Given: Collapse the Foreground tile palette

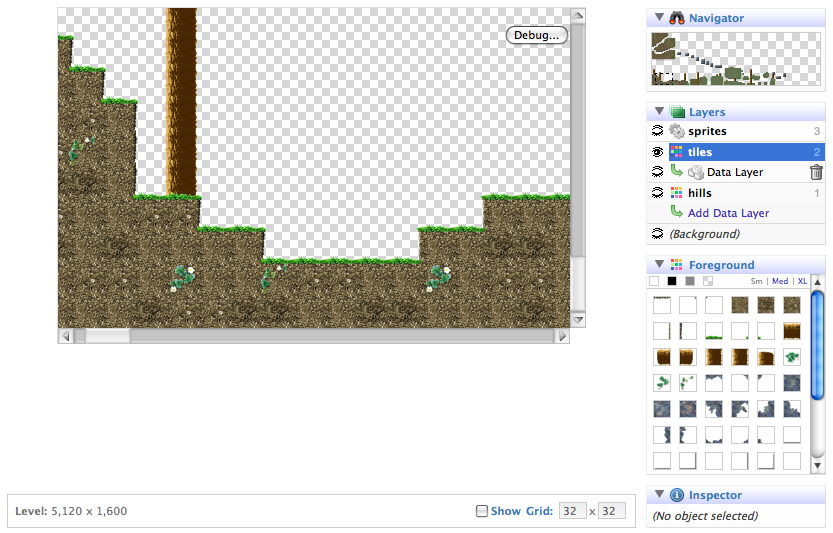Looking at the screenshot, I should [659, 265].
